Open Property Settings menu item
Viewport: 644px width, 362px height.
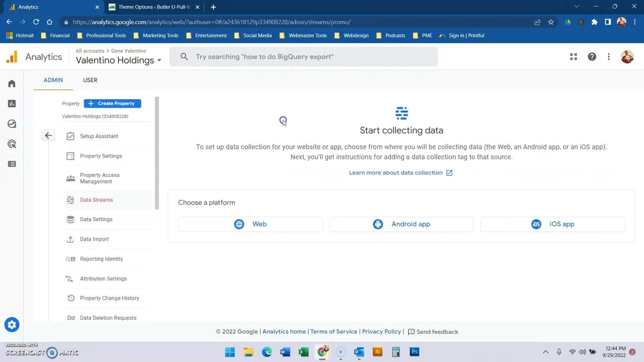click(101, 156)
